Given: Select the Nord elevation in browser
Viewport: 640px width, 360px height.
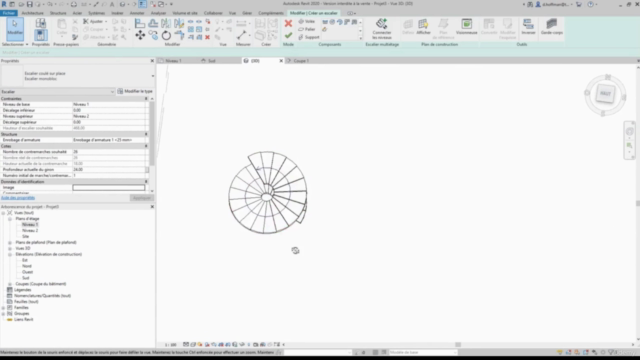Looking at the screenshot, I should point(27,266).
